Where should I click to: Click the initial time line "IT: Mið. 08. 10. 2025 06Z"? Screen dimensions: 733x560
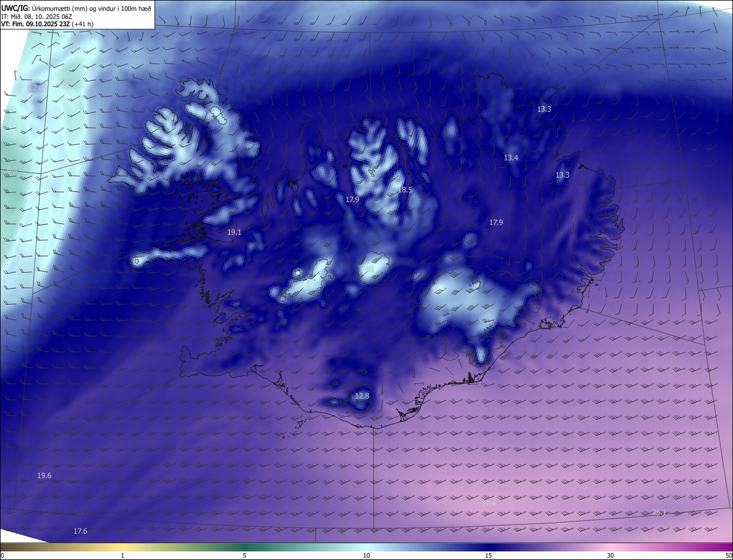point(36,16)
